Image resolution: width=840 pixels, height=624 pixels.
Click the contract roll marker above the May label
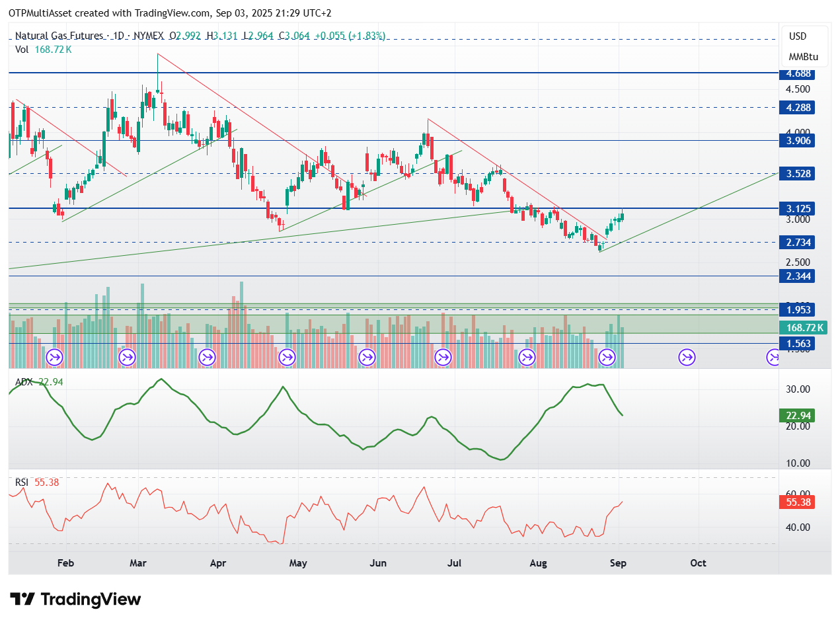coord(287,358)
